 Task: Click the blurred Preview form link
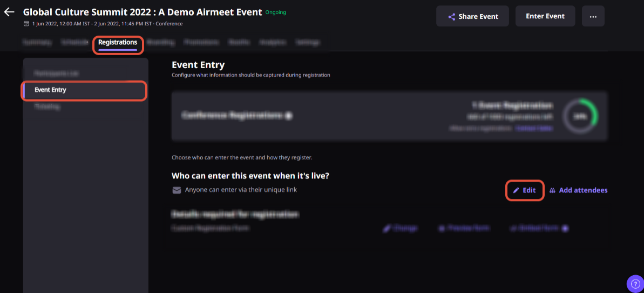tap(464, 228)
